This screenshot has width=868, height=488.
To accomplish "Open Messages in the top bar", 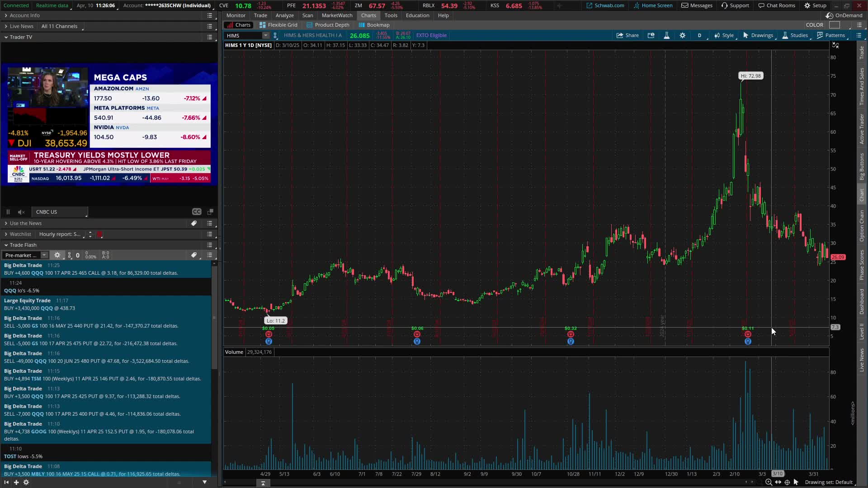I will [x=697, y=5].
